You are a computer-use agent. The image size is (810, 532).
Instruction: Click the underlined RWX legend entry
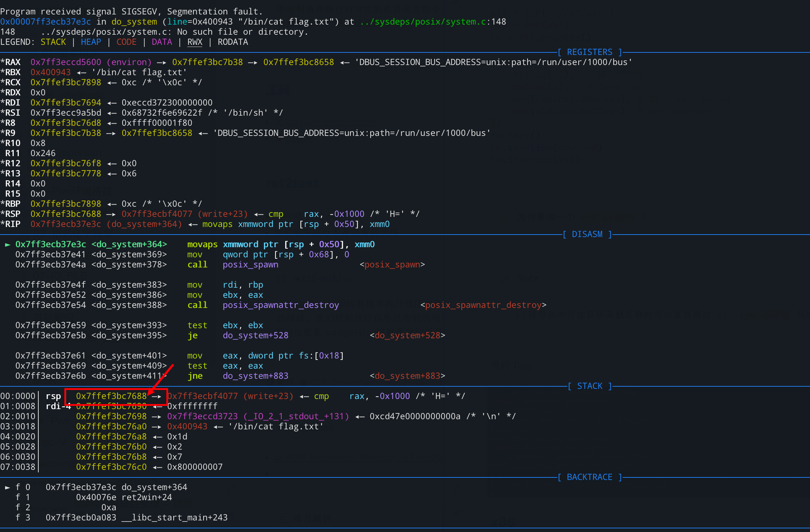pyautogui.click(x=195, y=42)
